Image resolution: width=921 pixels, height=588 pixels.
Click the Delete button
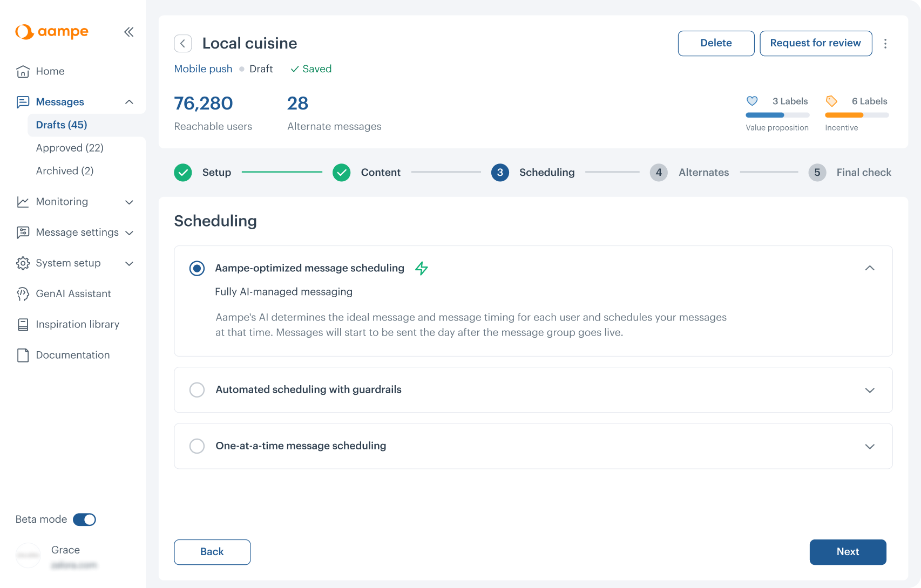point(716,43)
